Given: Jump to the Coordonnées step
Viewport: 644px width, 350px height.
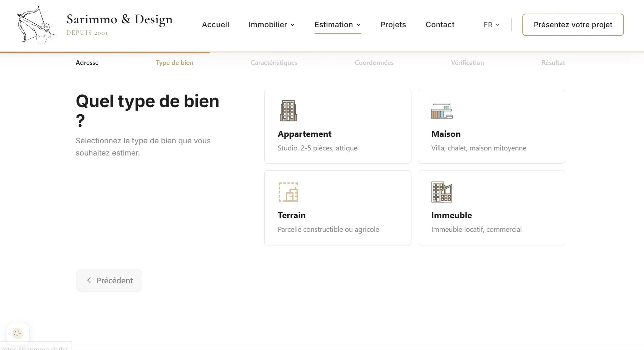Looking at the screenshot, I should tap(374, 62).
